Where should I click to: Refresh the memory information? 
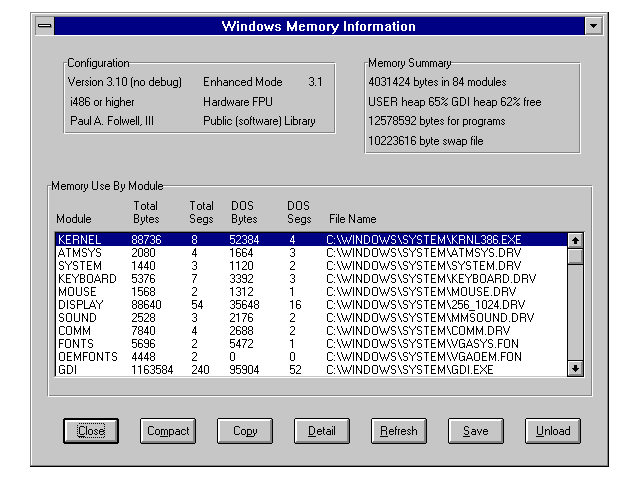[399, 431]
